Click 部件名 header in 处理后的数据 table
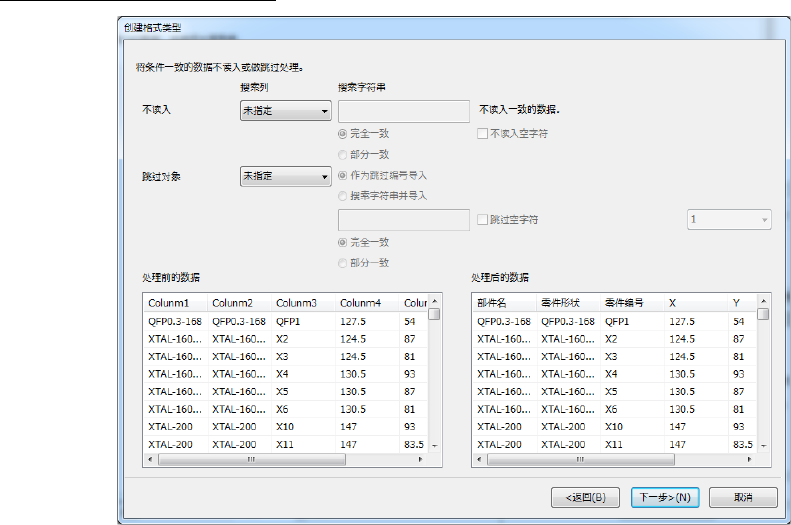791x525 pixels. point(504,303)
